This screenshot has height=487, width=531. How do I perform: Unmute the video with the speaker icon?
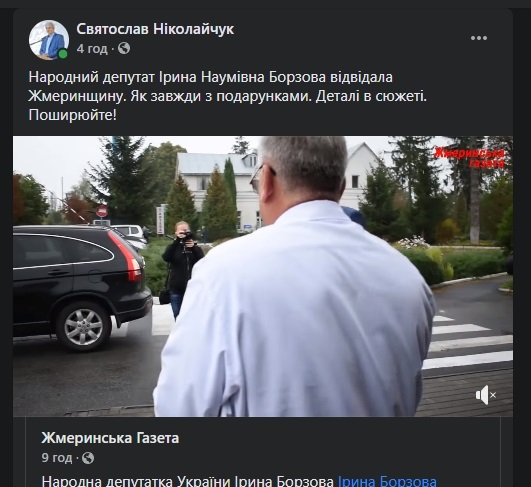click(x=486, y=395)
